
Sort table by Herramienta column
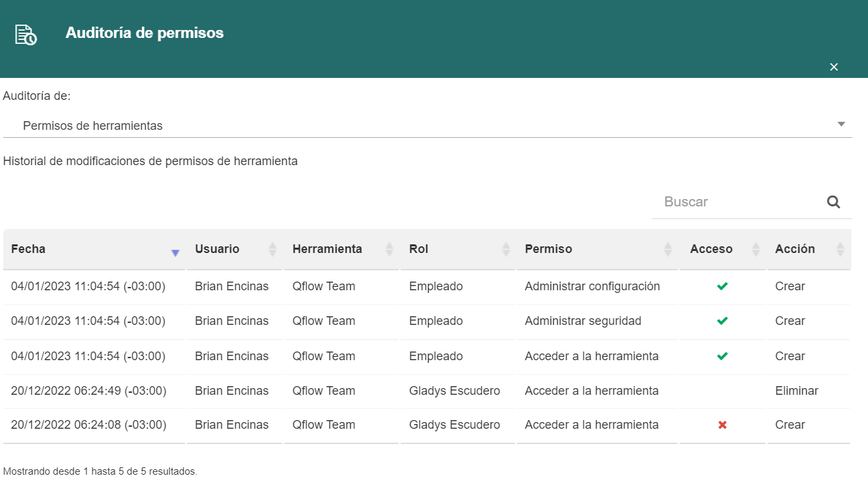click(341, 249)
